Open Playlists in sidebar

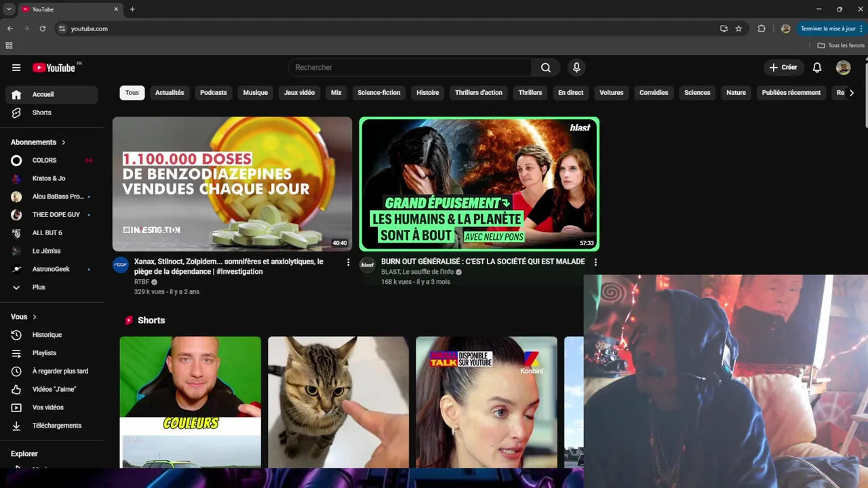52,353
